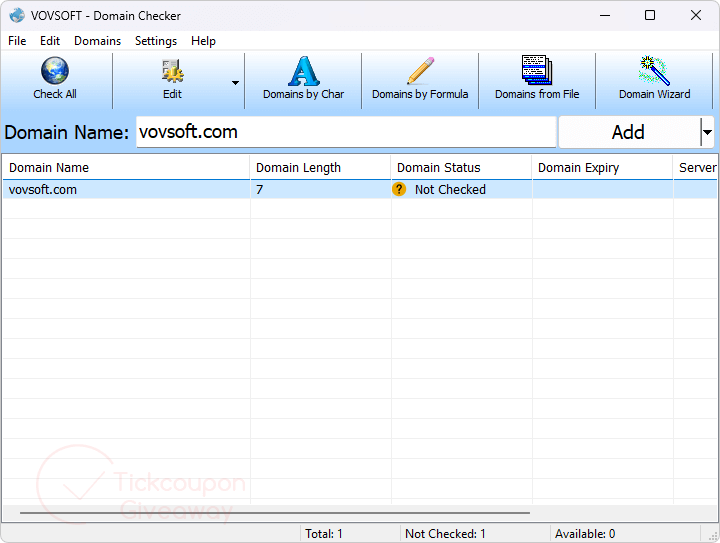Start the Domain Wizard
The height and width of the screenshot is (543, 720).
coord(654,80)
